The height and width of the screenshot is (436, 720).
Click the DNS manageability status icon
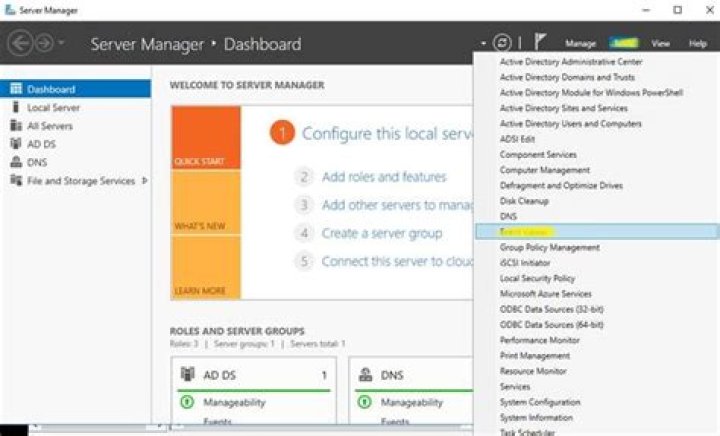coord(364,402)
